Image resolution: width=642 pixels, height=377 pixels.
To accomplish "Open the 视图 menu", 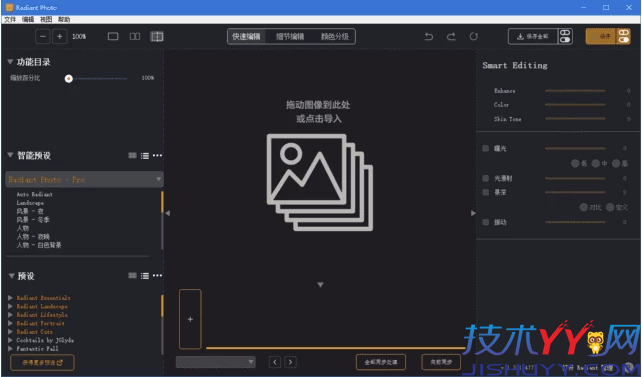I will 46,19.
